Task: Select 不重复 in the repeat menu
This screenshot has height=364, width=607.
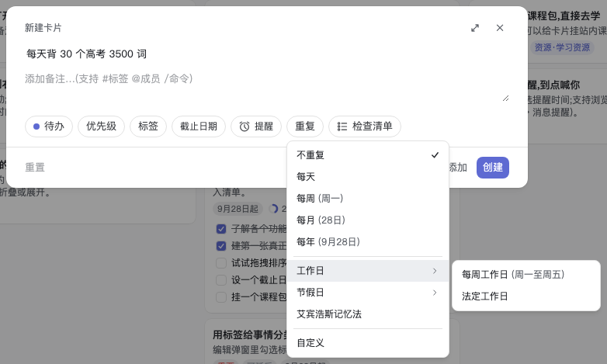Action: pyautogui.click(x=368, y=155)
